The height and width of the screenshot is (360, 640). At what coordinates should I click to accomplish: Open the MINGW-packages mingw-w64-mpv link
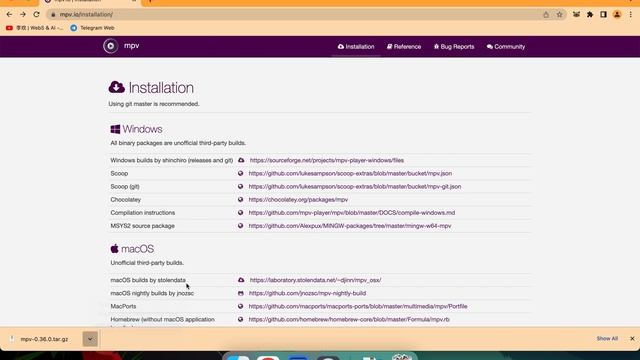(x=350, y=226)
